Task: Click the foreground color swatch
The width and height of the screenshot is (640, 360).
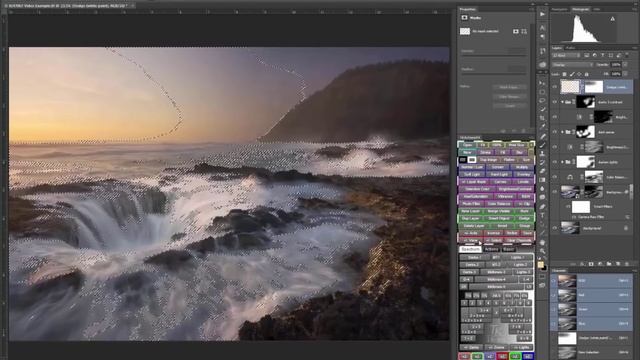Action: click(x=541, y=264)
